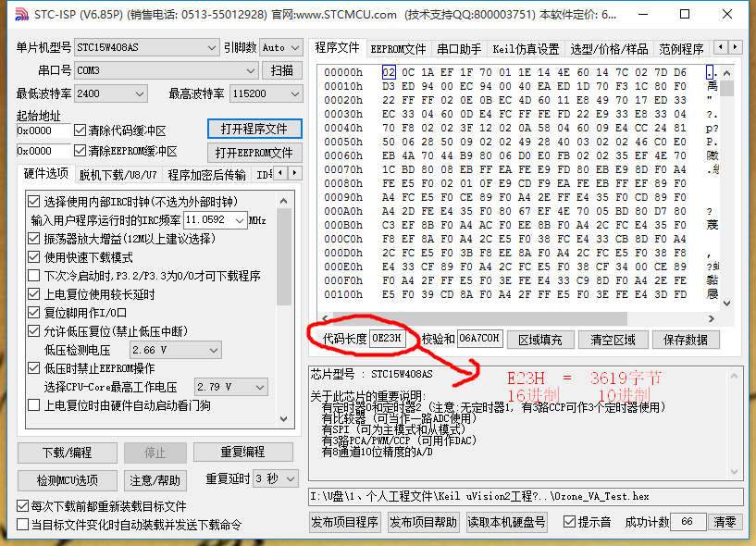The image size is (756, 546).
Task: Toggle 提示音 checkbox
Action: [x=569, y=521]
